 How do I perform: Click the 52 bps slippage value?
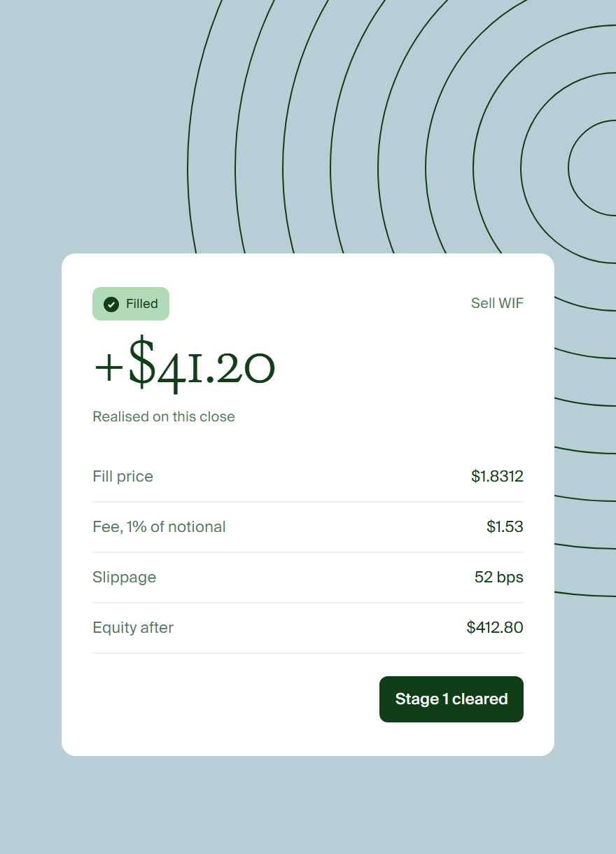pos(499,577)
